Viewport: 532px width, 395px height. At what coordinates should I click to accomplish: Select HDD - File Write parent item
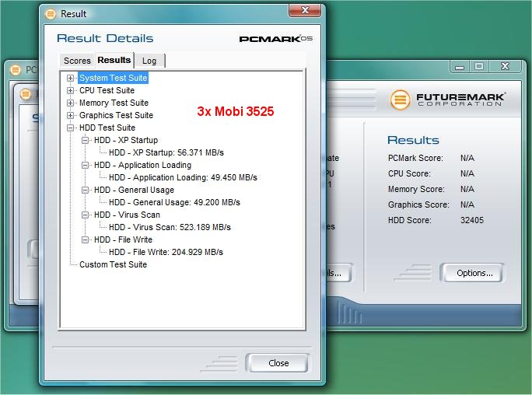coord(123,239)
